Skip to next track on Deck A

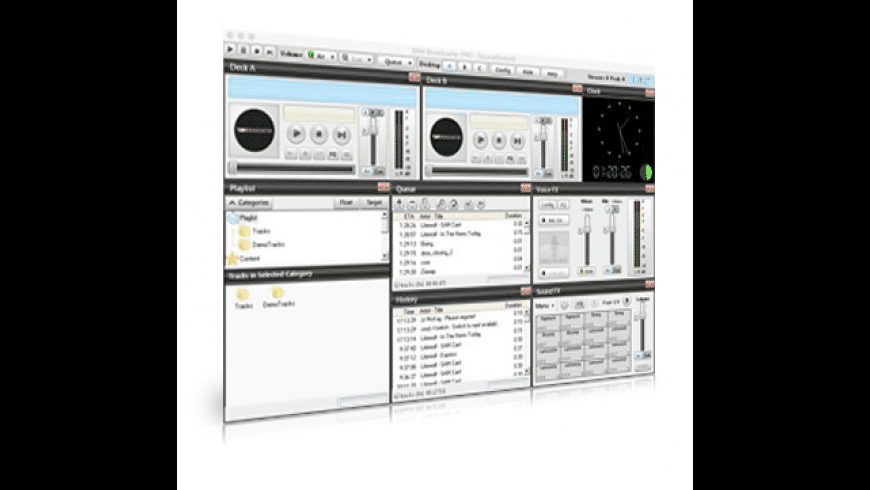(x=341, y=135)
